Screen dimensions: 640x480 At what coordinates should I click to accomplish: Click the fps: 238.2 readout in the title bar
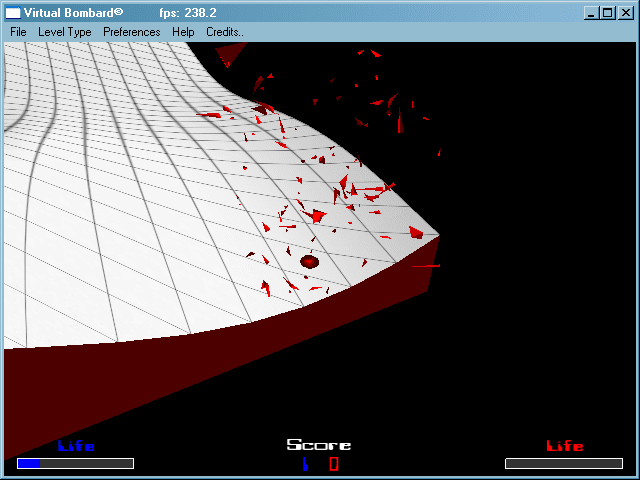tap(188, 13)
